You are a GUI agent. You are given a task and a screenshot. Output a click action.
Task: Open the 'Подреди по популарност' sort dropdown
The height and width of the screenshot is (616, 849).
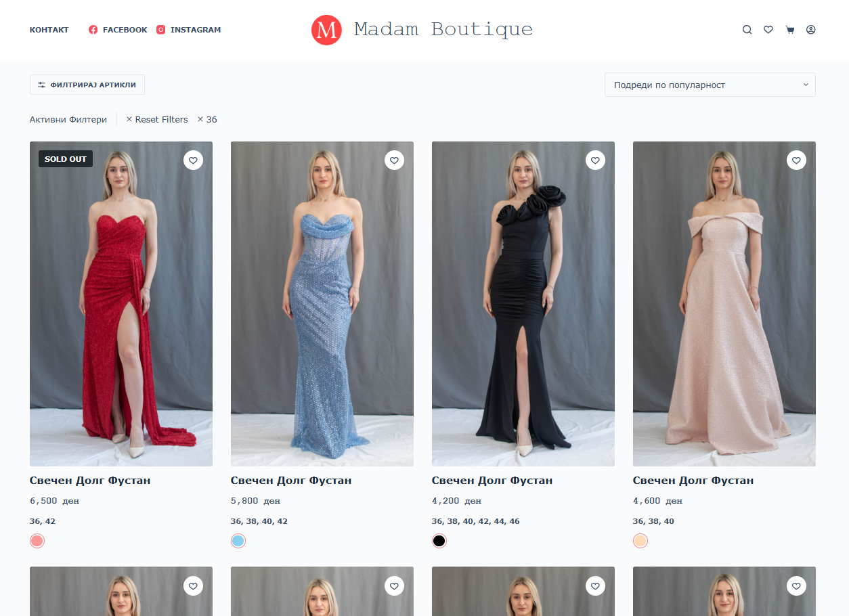pos(710,85)
